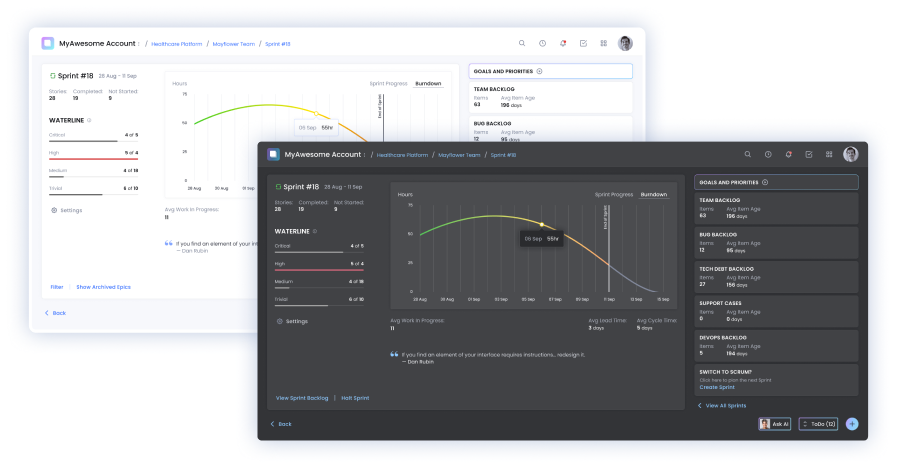The width and height of the screenshot is (900, 471).
Task: Click View Sprint Backlog link
Action: 302,398
